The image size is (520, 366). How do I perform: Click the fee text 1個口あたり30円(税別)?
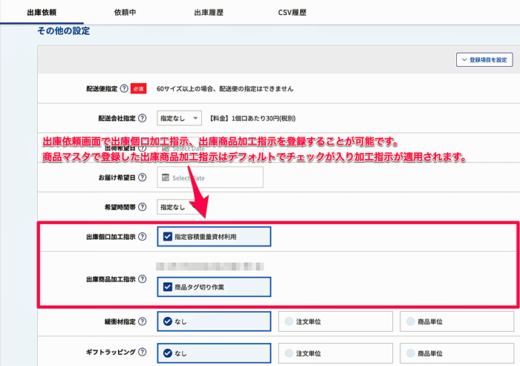tap(263, 118)
